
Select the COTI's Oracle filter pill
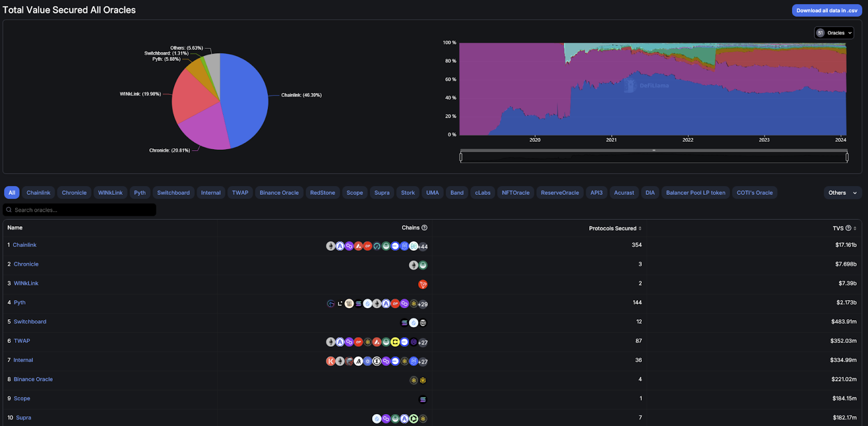(x=755, y=193)
